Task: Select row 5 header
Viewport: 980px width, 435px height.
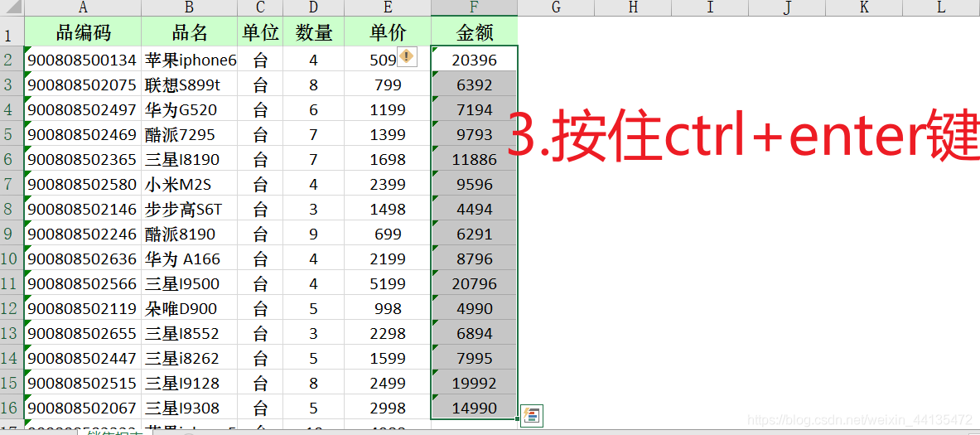Action: pos(12,133)
